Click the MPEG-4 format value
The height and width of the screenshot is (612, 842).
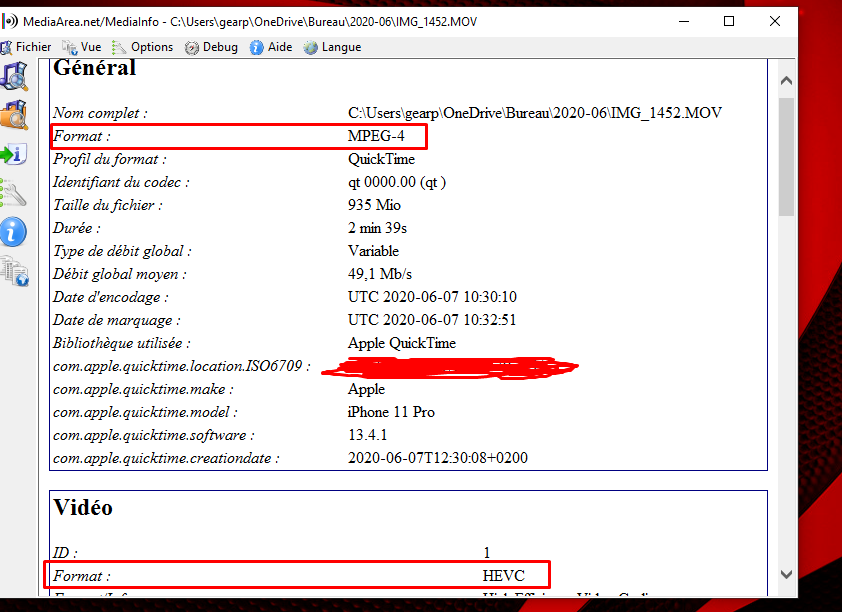coord(376,136)
